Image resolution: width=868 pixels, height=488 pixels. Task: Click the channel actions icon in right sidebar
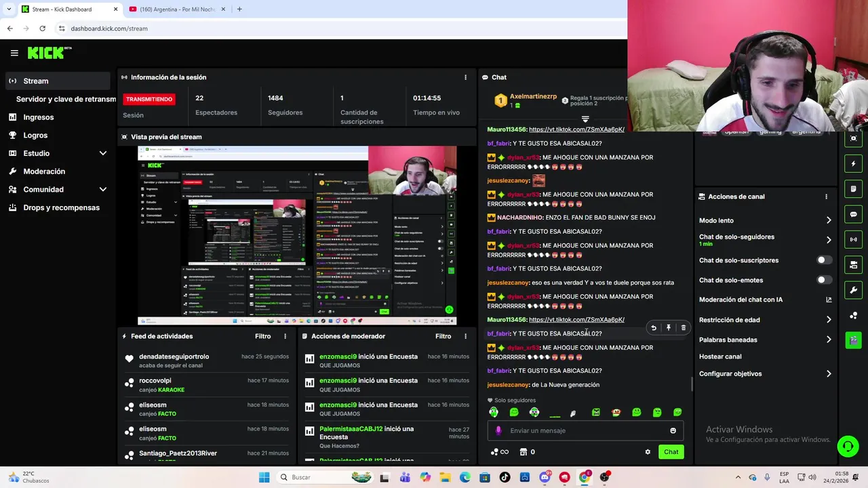coord(853,264)
